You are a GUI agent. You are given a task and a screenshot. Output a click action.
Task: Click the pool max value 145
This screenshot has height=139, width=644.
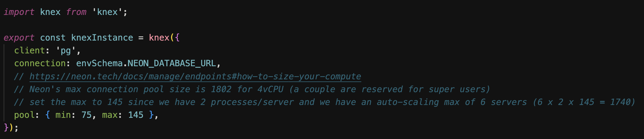coord(136,115)
